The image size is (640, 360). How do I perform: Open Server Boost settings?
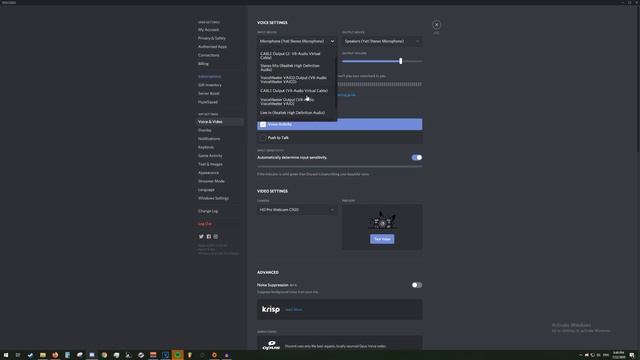209,94
